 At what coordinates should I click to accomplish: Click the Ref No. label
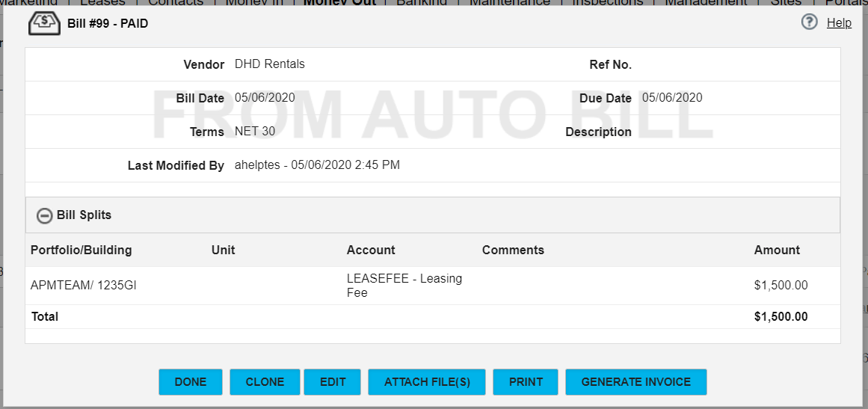pos(611,65)
